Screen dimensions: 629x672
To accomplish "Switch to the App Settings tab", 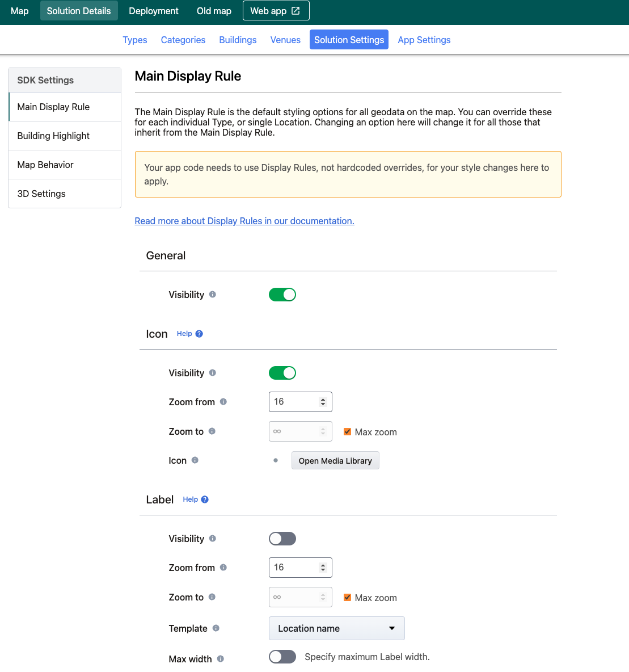I will coord(424,40).
